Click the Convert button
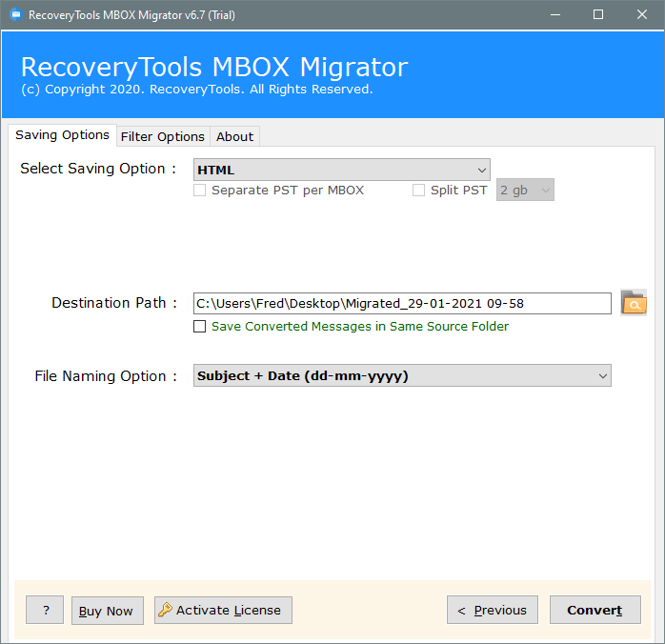The image size is (665, 644). 595,610
